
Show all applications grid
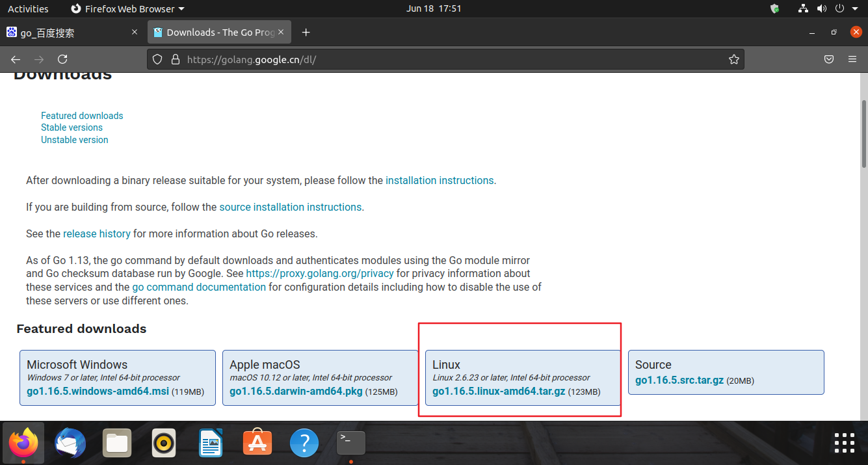click(845, 442)
